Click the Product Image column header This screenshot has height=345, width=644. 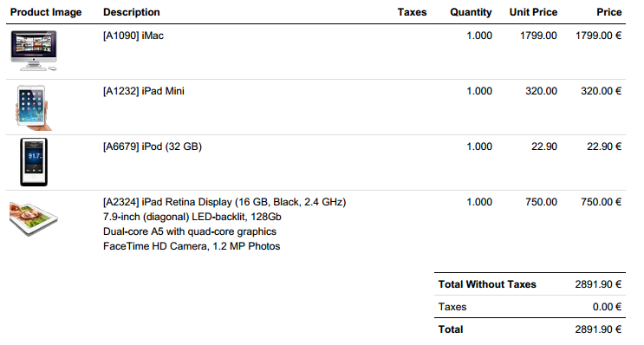[x=46, y=12]
